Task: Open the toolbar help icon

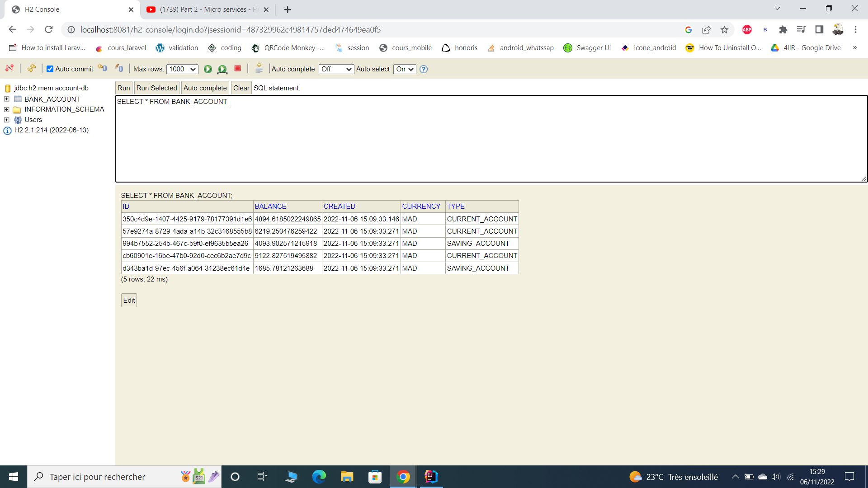Action: tap(424, 69)
